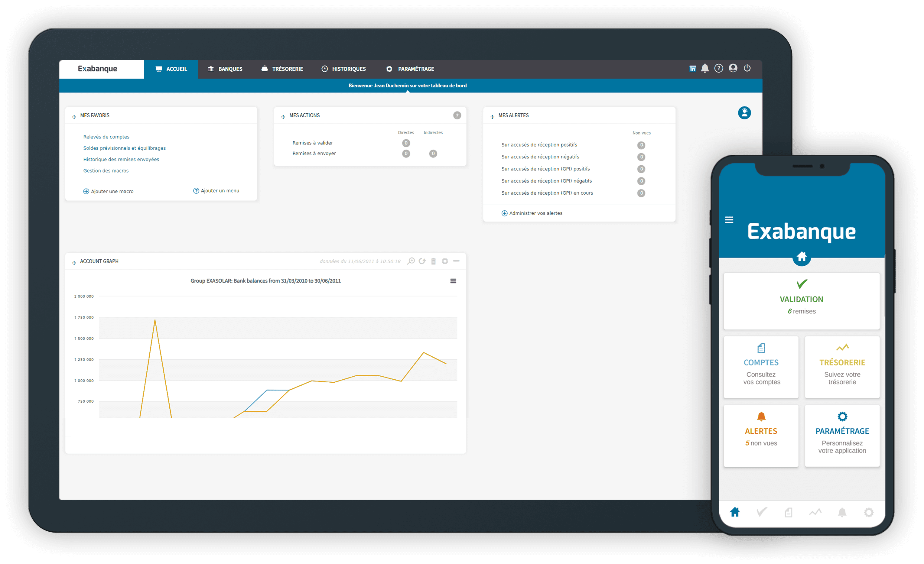Click the Mes Actions help bubble

457,115
